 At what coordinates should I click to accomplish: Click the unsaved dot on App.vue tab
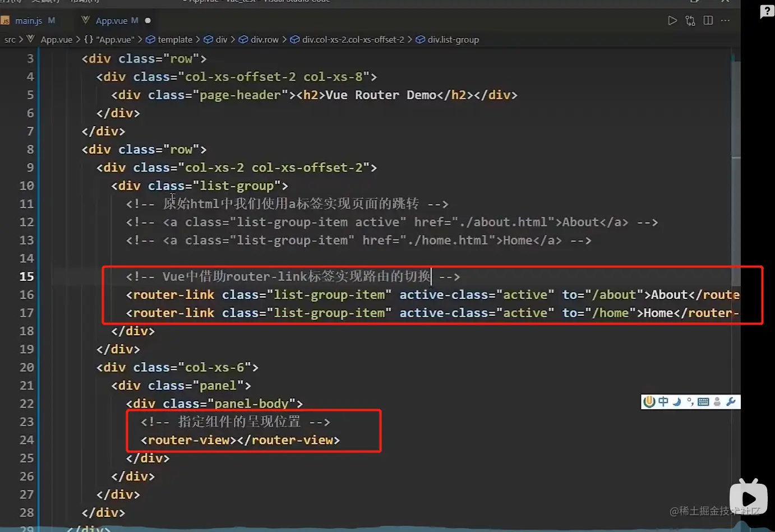pyautogui.click(x=148, y=21)
